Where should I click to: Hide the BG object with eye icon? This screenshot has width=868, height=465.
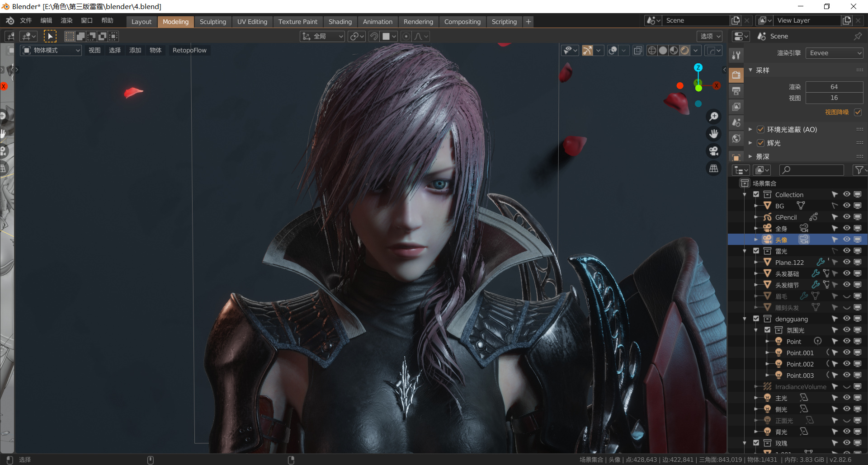(x=847, y=206)
